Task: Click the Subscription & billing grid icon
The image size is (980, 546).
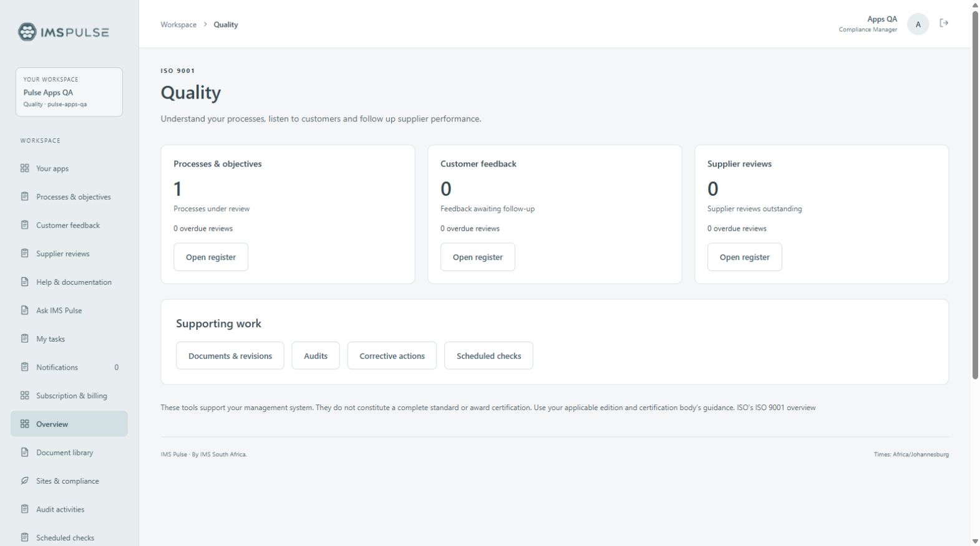Action: coord(25,395)
